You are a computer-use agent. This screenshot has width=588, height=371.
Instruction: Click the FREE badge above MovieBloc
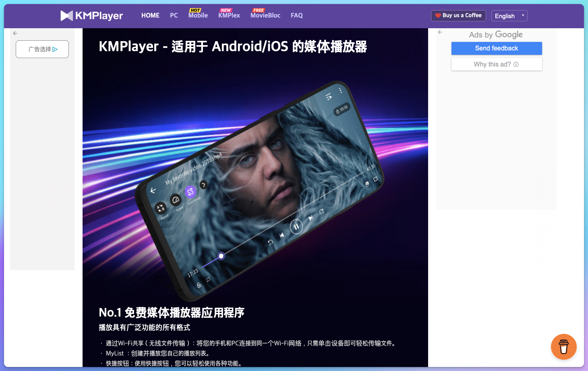pos(259,10)
